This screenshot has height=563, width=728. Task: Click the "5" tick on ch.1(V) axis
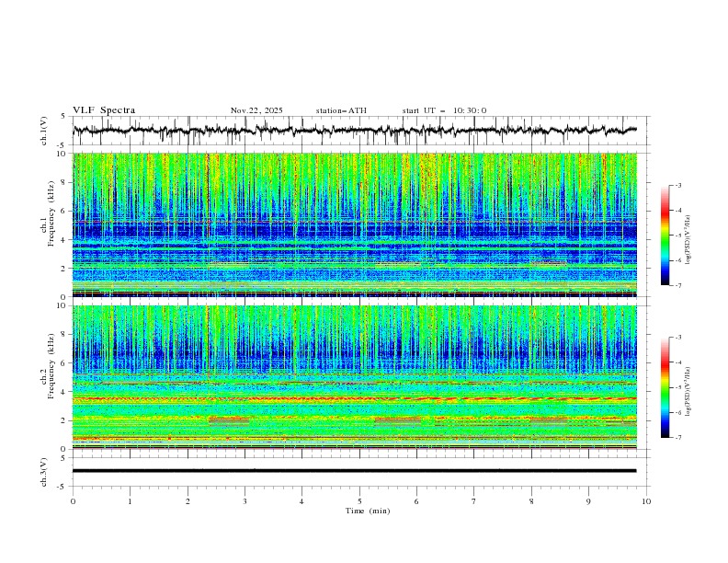tap(63, 117)
